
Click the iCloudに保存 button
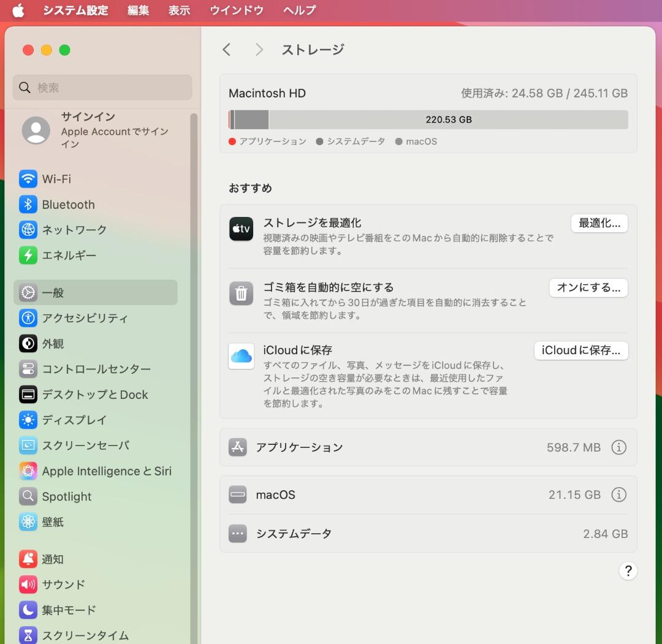[x=580, y=350]
